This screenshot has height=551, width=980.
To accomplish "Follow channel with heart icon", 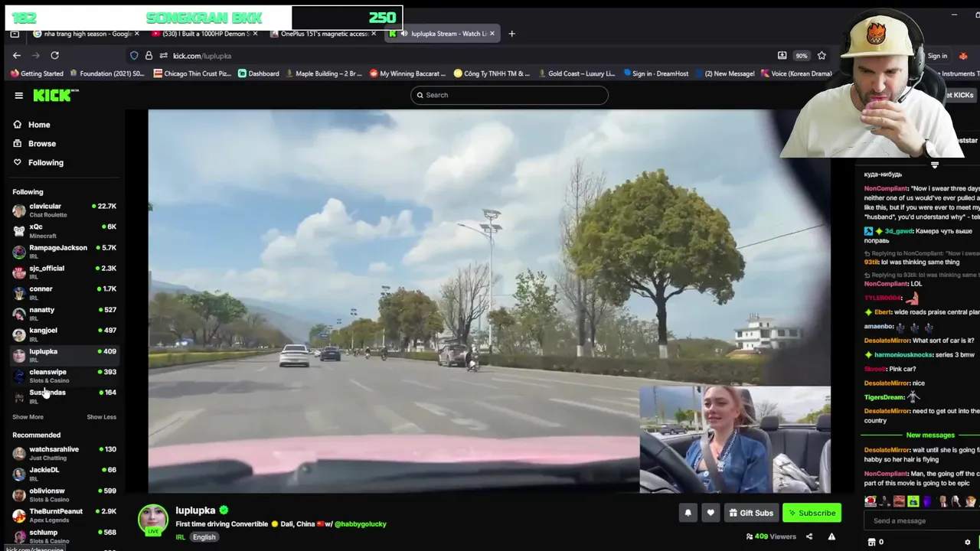I will pos(710,513).
